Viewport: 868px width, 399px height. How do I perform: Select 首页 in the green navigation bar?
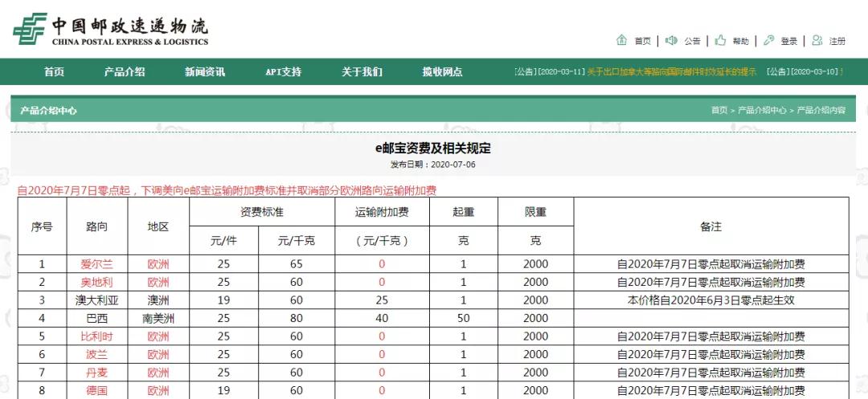coord(55,71)
